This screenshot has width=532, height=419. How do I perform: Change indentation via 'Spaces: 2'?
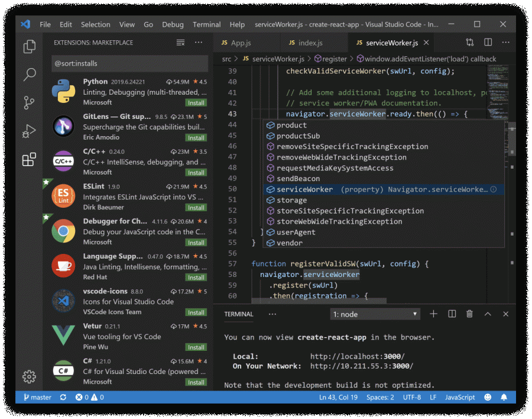[x=380, y=397]
